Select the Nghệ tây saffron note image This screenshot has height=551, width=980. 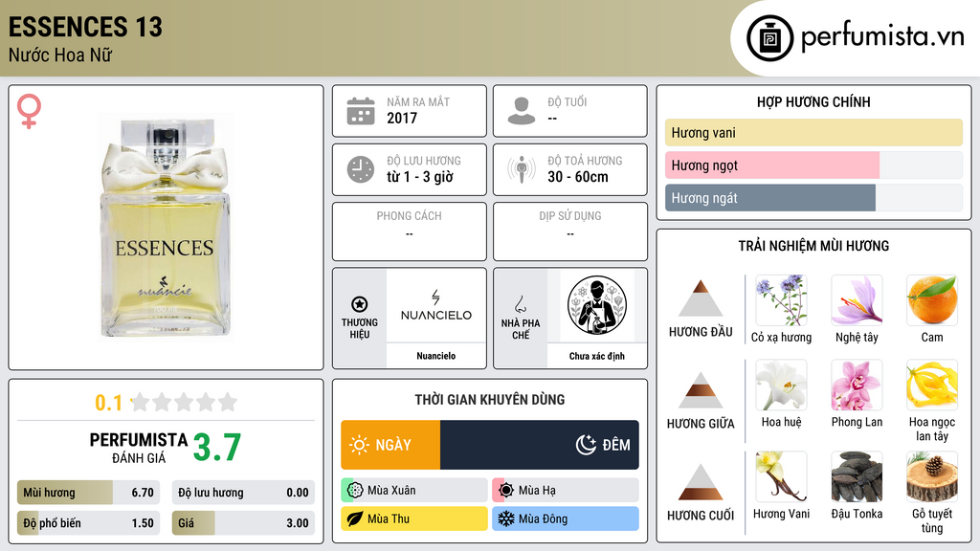click(857, 300)
